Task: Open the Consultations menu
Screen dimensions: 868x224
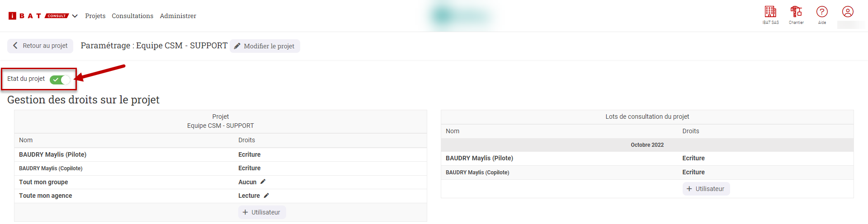Action: pyautogui.click(x=132, y=16)
